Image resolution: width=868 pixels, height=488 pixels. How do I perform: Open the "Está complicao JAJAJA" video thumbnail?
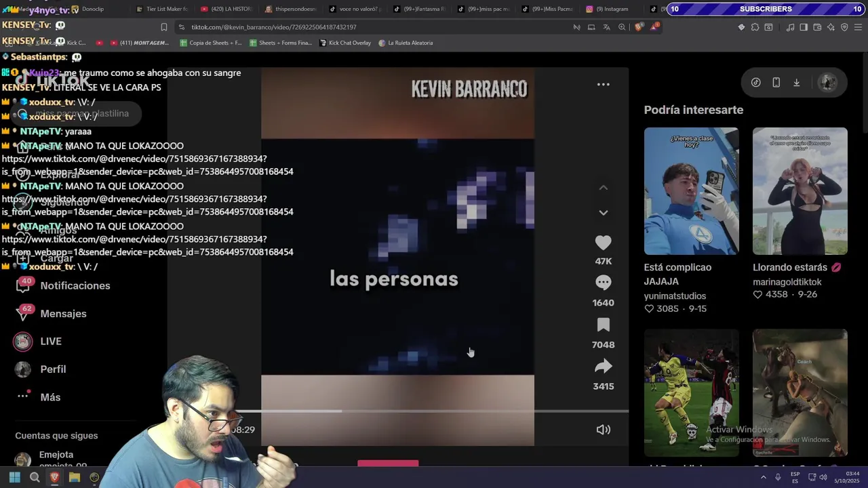pos(691,191)
